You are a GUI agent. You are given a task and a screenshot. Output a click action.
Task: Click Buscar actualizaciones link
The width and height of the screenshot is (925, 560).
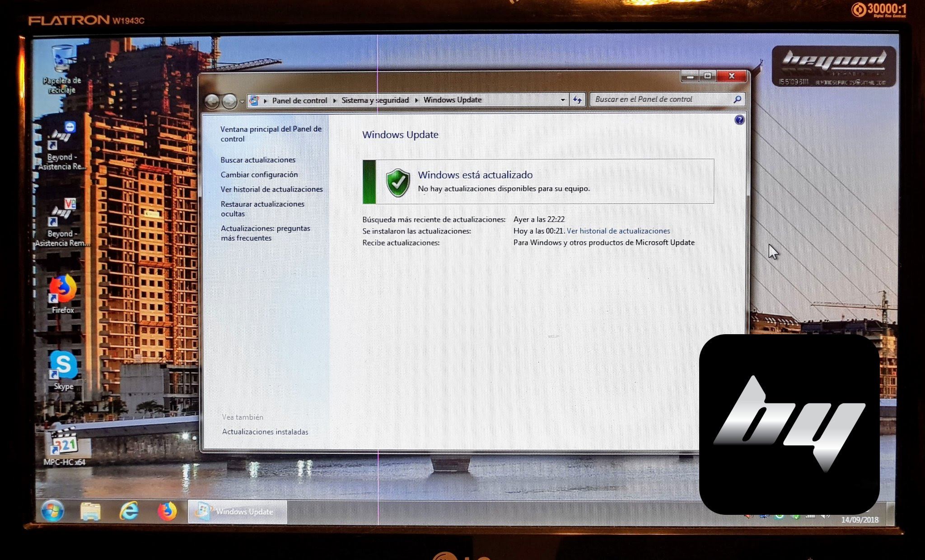258,160
